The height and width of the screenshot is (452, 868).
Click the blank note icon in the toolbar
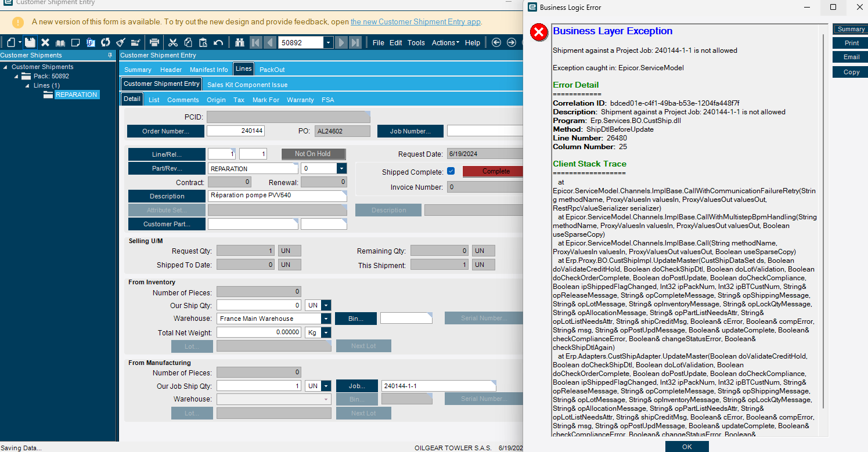tap(75, 42)
